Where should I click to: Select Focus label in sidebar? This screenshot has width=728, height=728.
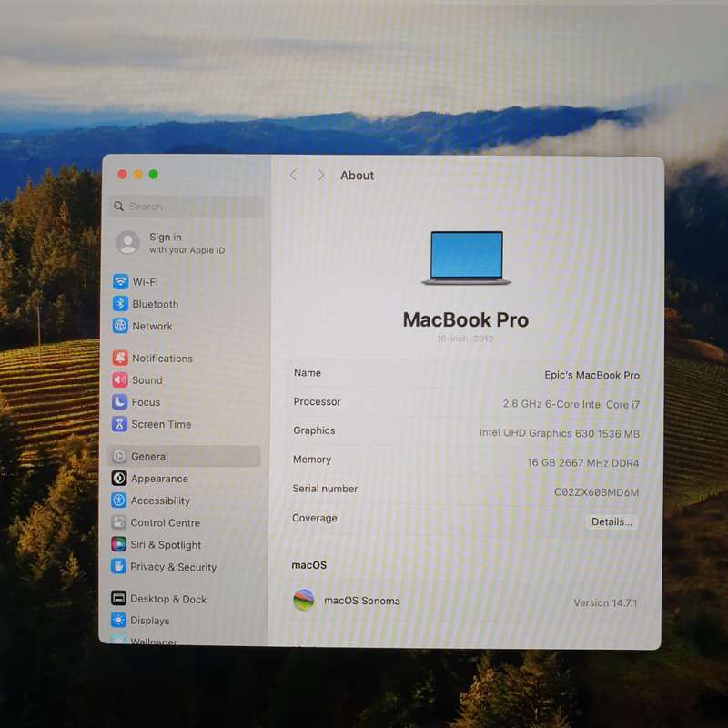tap(146, 402)
